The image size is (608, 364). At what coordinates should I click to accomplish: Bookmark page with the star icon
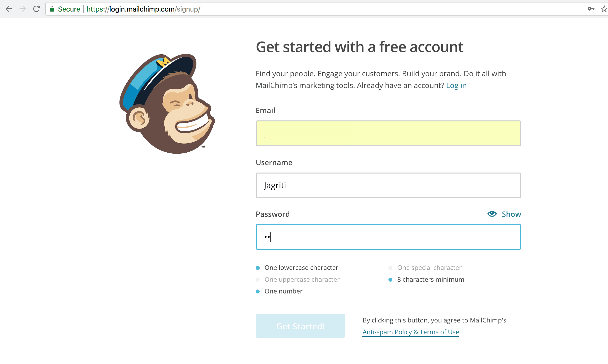point(604,9)
